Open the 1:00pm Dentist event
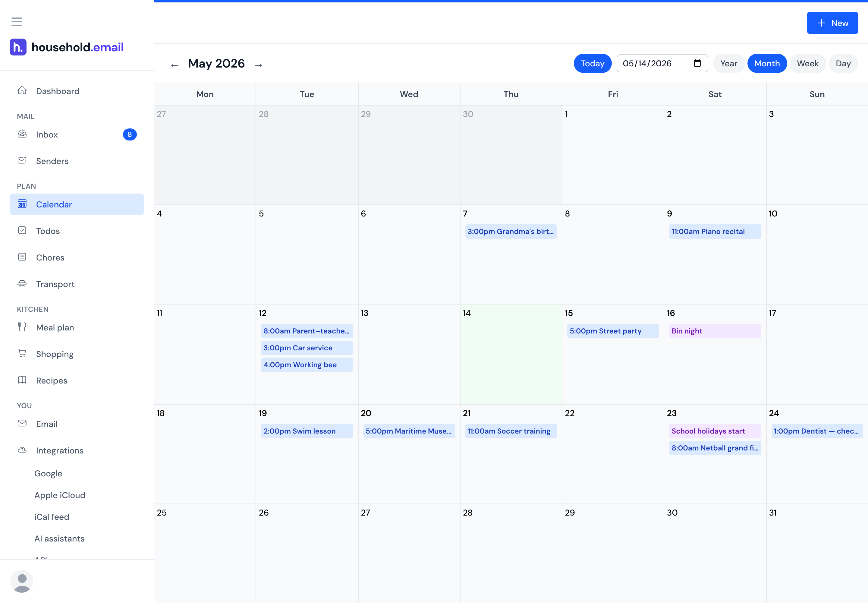The height and width of the screenshot is (603, 868). [817, 431]
